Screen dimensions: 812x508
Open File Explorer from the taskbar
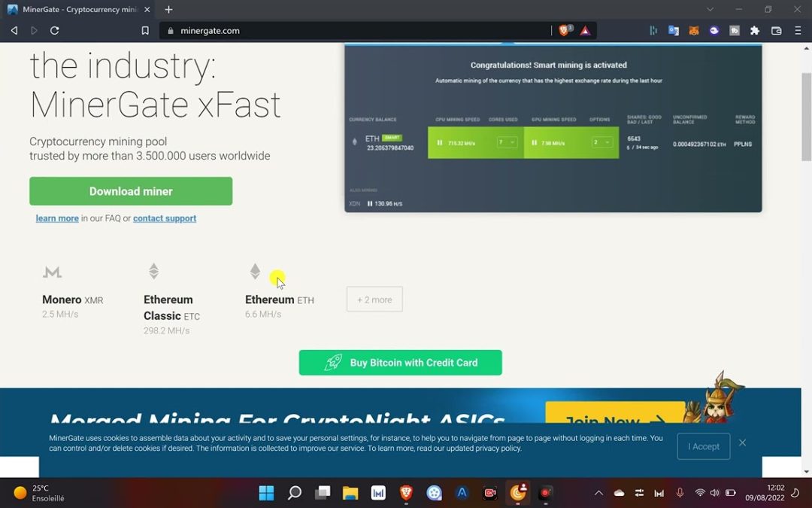[350, 492]
